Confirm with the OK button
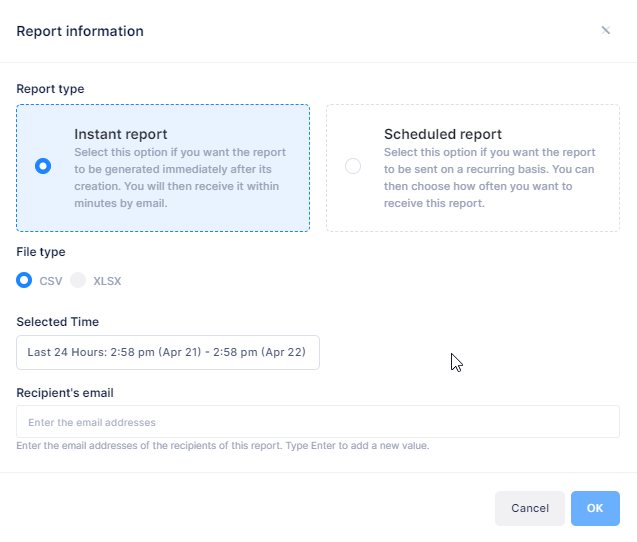Viewport: 637px width, 542px height. pos(595,508)
